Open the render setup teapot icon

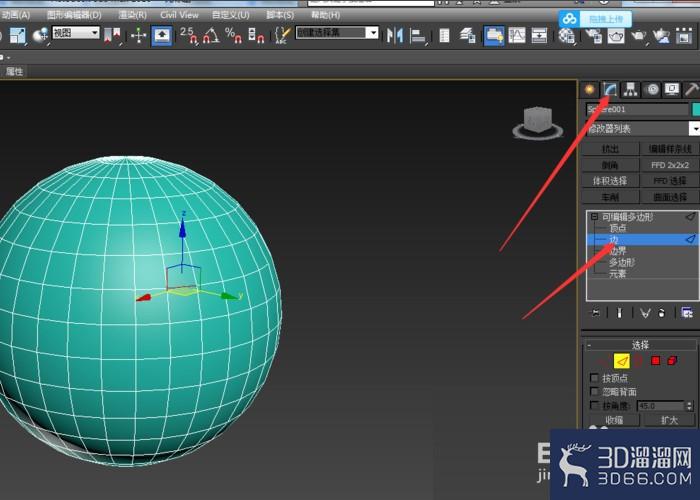pyautogui.click(x=594, y=35)
